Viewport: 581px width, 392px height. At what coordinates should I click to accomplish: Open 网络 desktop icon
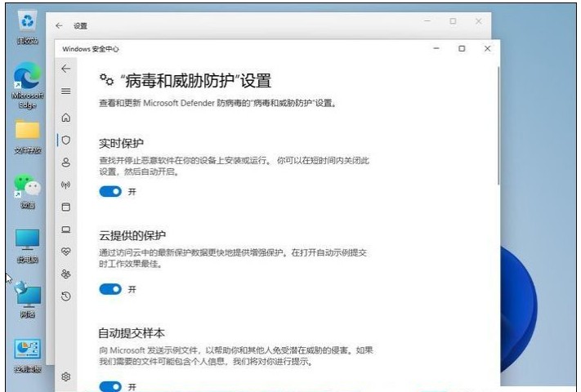point(28,301)
